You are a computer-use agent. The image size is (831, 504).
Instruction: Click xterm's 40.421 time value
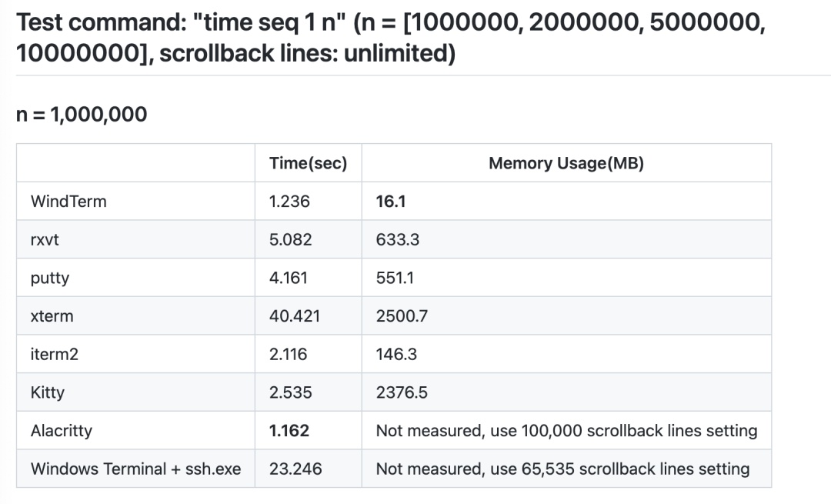click(x=295, y=316)
